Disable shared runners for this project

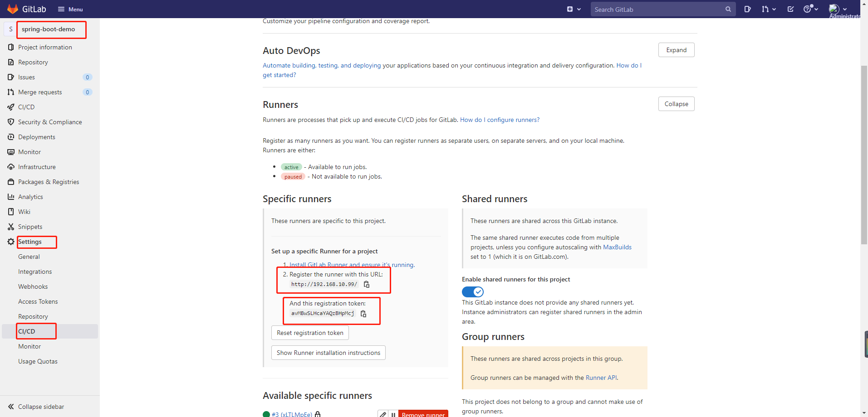[x=472, y=291]
